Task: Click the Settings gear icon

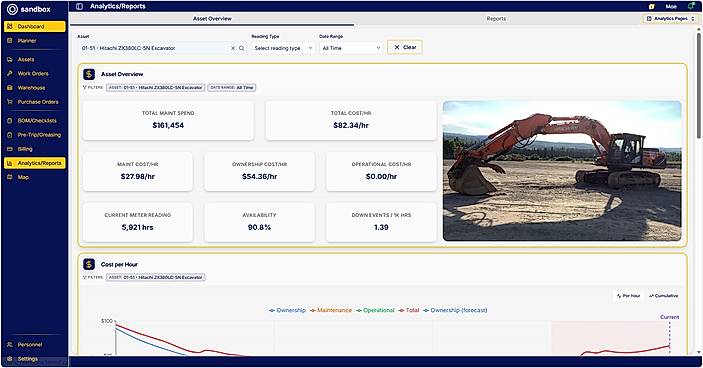Action: [10, 359]
